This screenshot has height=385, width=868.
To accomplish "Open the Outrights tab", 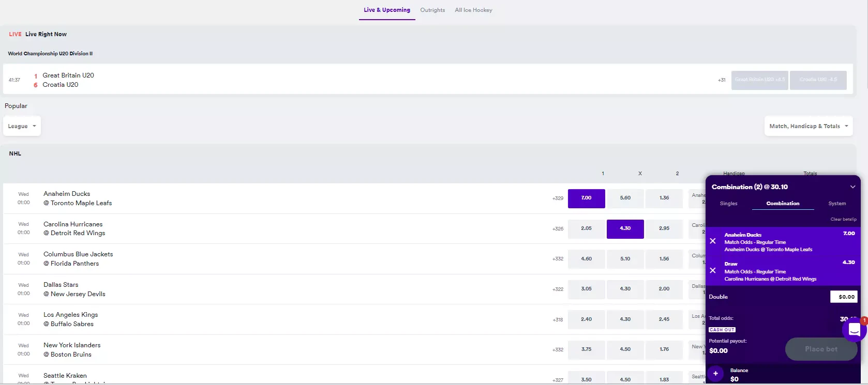I will point(432,10).
